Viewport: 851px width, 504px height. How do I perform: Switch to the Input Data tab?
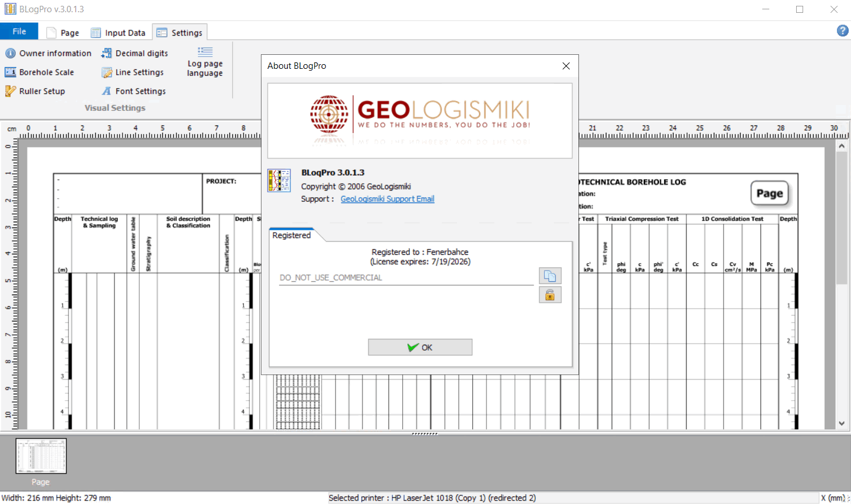pyautogui.click(x=118, y=33)
